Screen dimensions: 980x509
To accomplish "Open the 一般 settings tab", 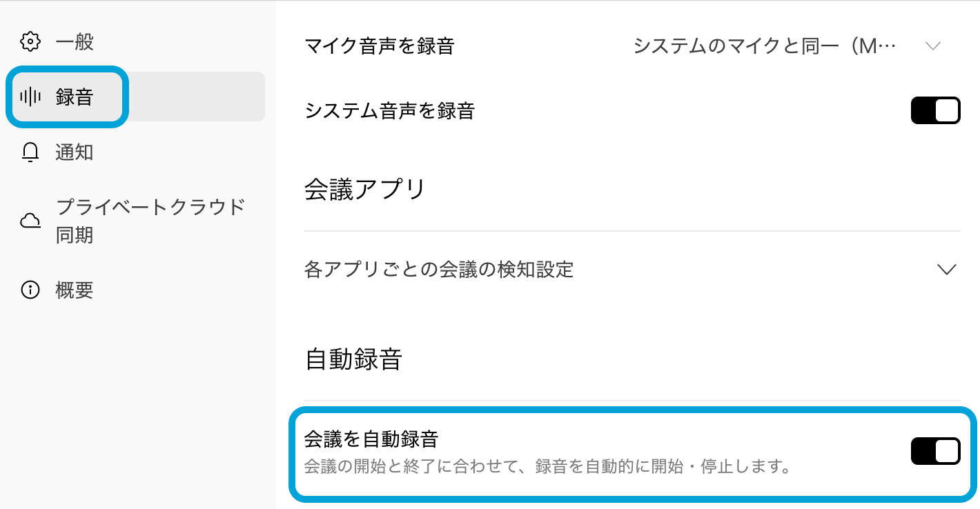I will (x=75, y=42).
